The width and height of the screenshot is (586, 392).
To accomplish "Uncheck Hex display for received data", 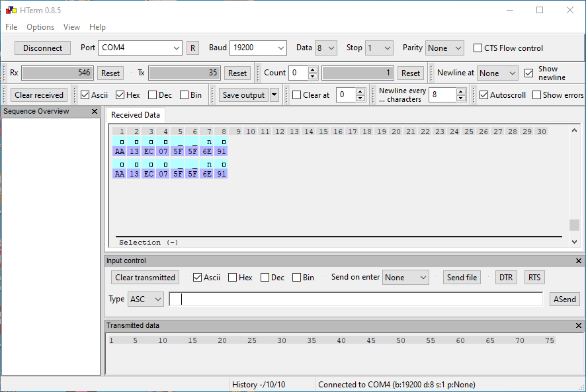I will [120, 95].
